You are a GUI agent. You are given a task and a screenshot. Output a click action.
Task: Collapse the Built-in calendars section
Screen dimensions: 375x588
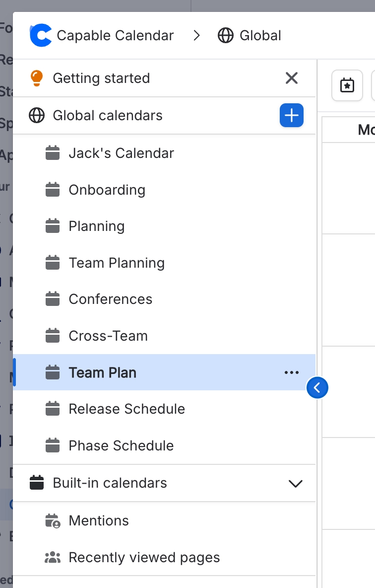tap(296, 483)
